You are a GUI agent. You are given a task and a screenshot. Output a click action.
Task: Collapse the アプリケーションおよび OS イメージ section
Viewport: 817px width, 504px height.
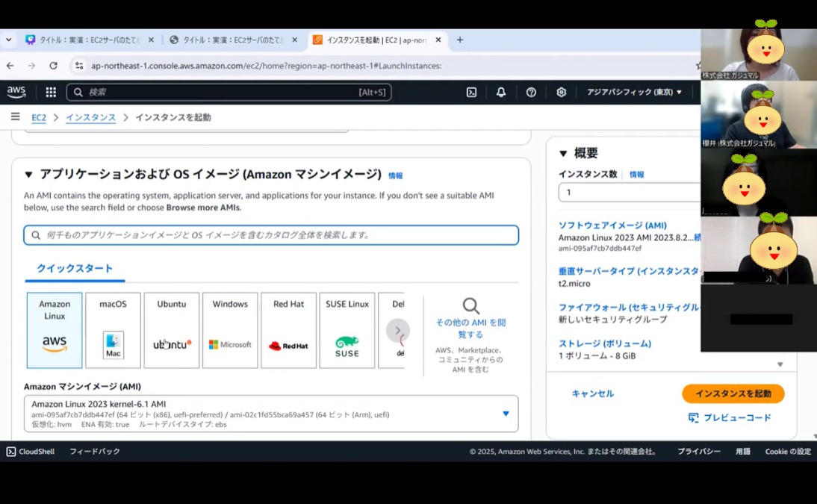28,175
